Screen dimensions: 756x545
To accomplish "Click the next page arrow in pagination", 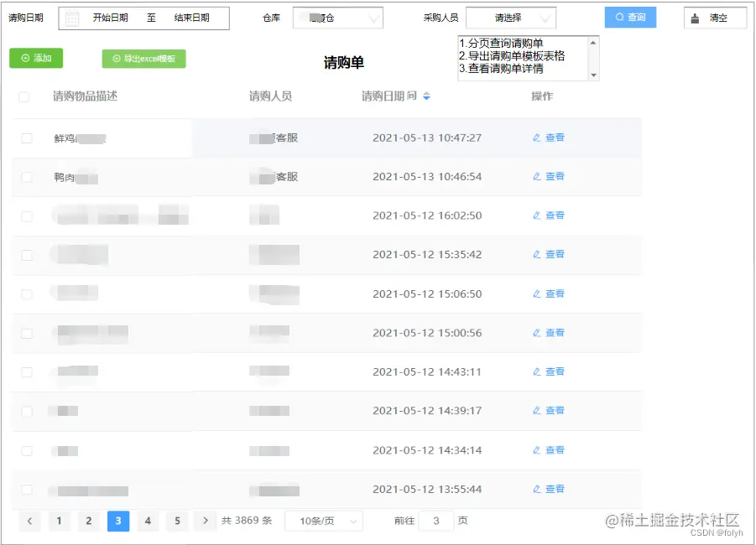I will (206, 521).
